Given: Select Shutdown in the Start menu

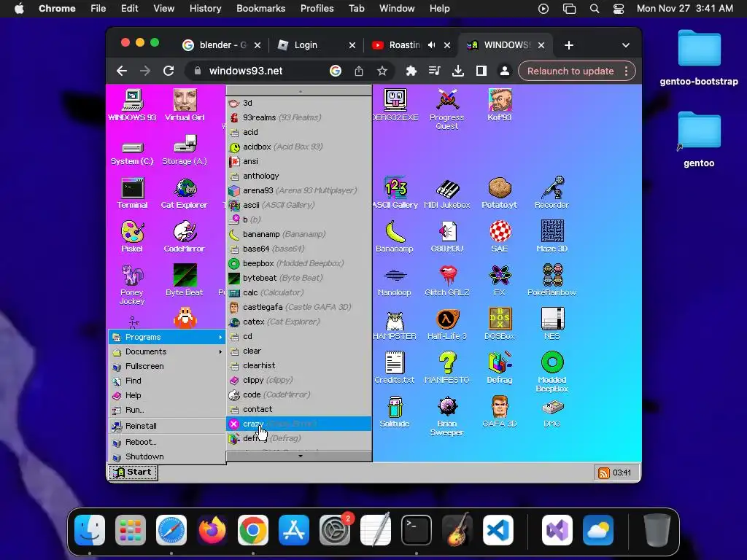Looking at the screenshot, I should (x=167, y=456).
